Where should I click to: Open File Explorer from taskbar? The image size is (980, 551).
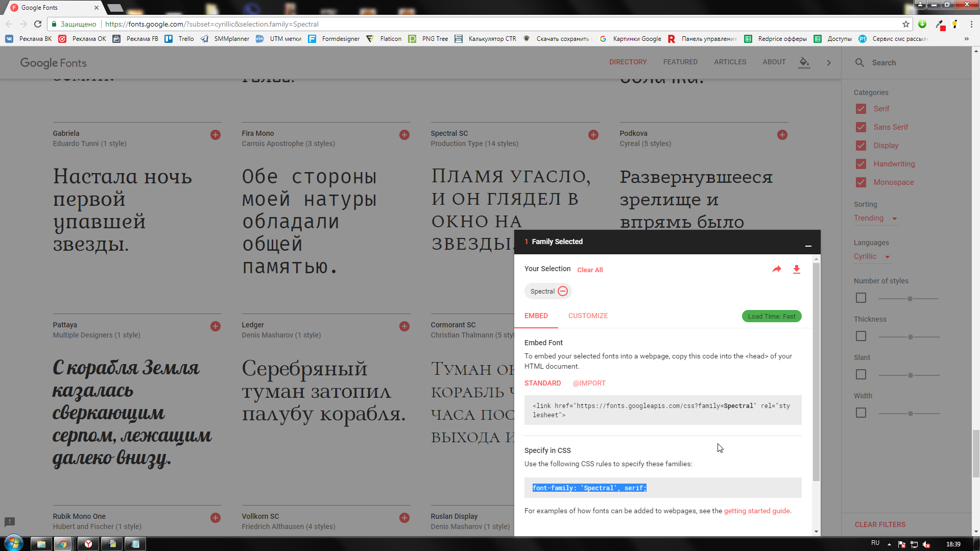pos(41,544)
